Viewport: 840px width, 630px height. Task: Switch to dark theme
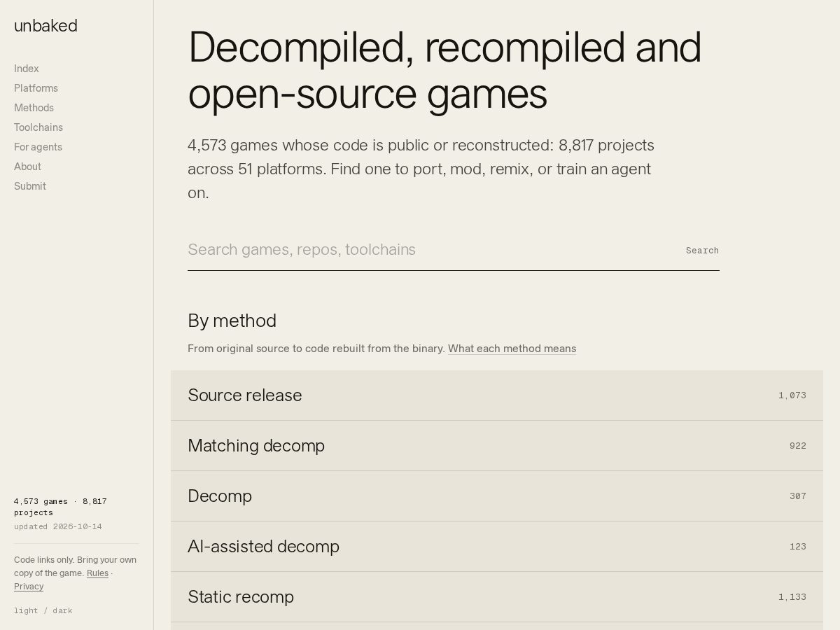[x=62, y=610]
